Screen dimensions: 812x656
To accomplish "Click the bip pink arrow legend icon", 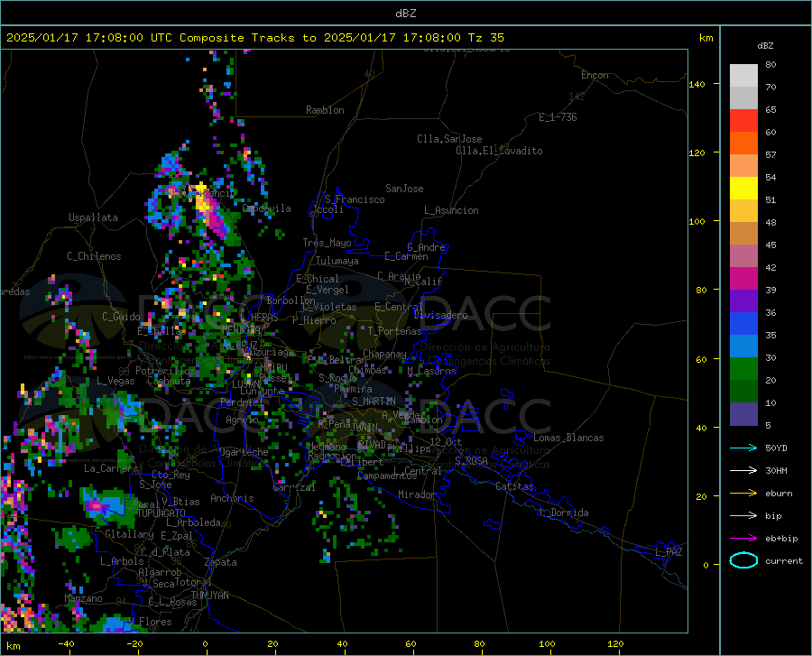I will pyautogui.click(x=743, y=516).
